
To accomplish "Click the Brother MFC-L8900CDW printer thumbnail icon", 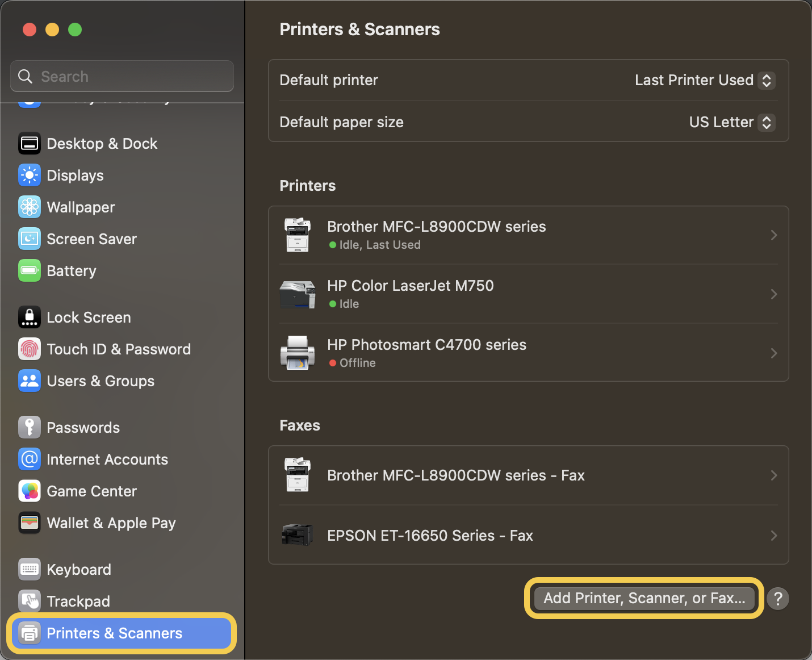I will coord(298,235).
